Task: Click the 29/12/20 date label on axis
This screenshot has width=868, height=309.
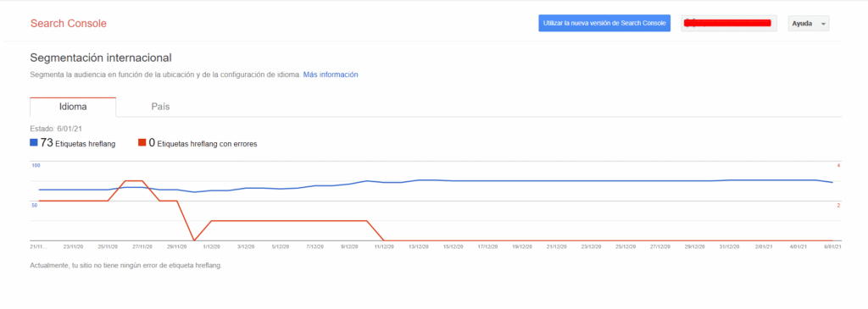Action: click(695, 246)
